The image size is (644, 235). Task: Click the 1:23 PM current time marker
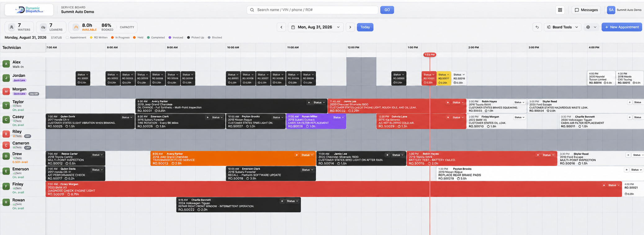[x=430, y=55]
